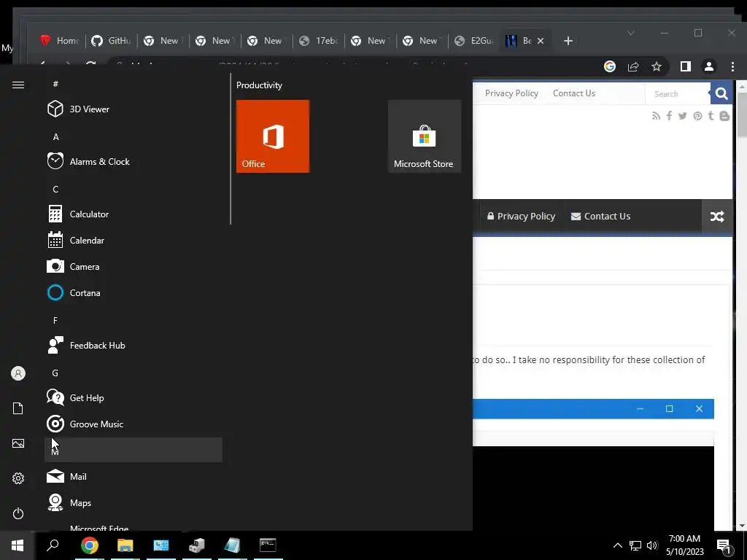This screenshot has width=747, height=560.
Task: Open 3D Viewer from the Start app list
Action: pyautogui.click(x=133, y=109)
